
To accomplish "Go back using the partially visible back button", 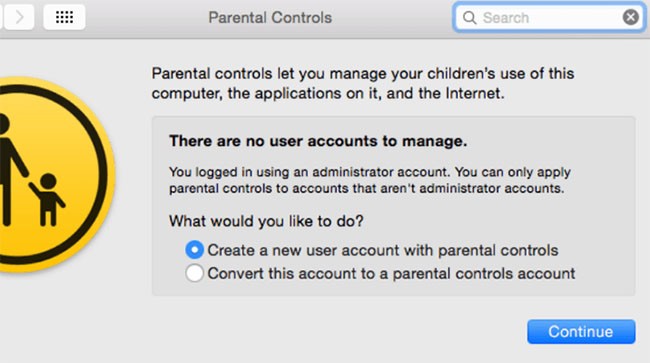I will (1, 17).
